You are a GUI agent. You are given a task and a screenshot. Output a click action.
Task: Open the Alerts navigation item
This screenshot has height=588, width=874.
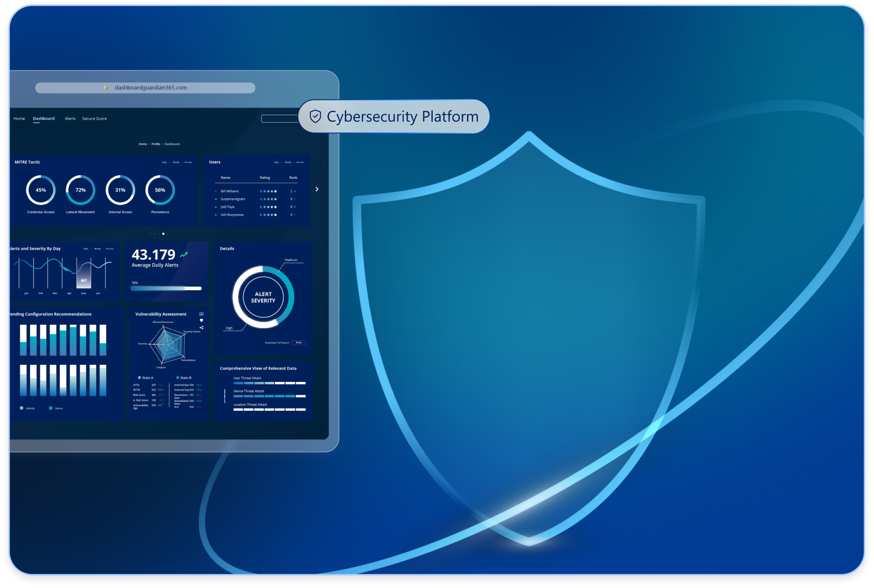70,118
